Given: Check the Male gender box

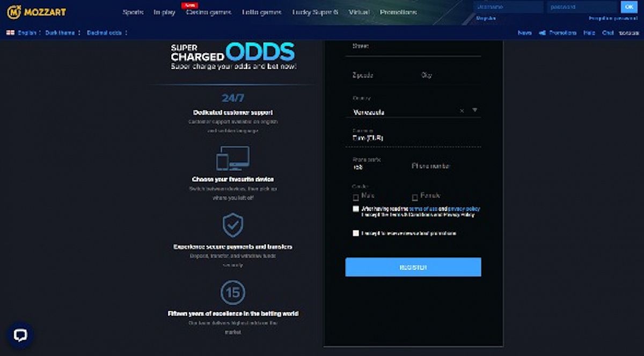Looking at the screenshot, I should (356, 197).
